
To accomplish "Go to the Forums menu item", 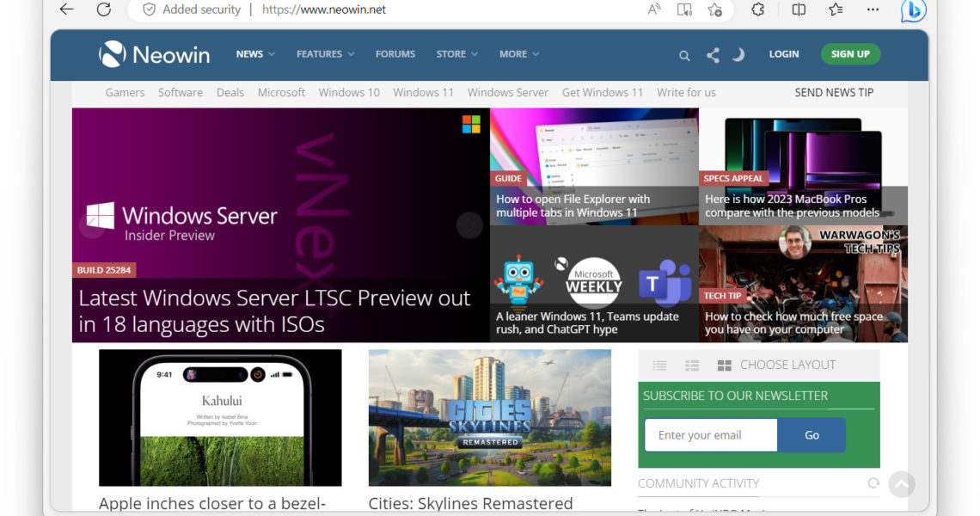I will click(395, 54).
